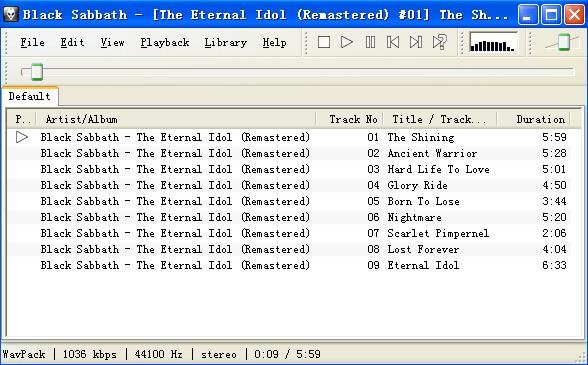Start playback with the Play button
The image size is (588, 365).
click(347, 42)
